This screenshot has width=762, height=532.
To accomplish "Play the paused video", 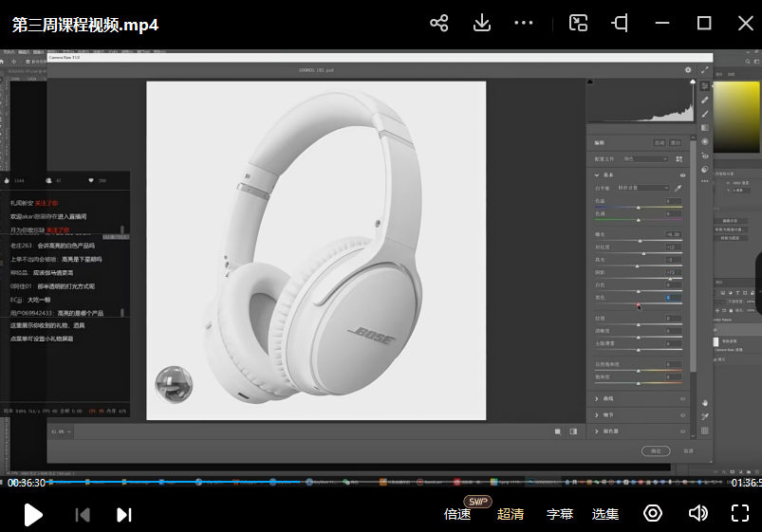I will 32,514.
